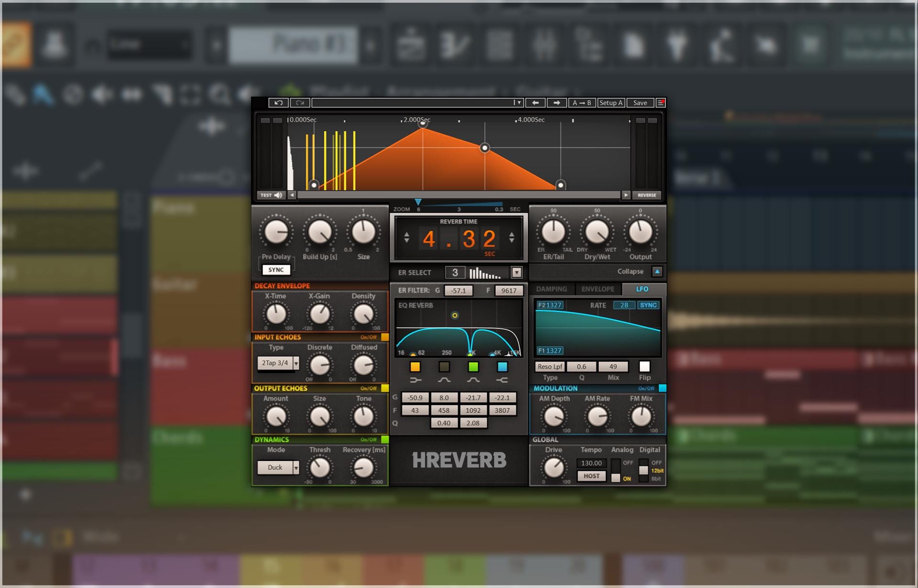Image resolution: width=918 pixels, height=588 pixels.
Task: Click the HOST tempo button
Action: tap(591, 476)
